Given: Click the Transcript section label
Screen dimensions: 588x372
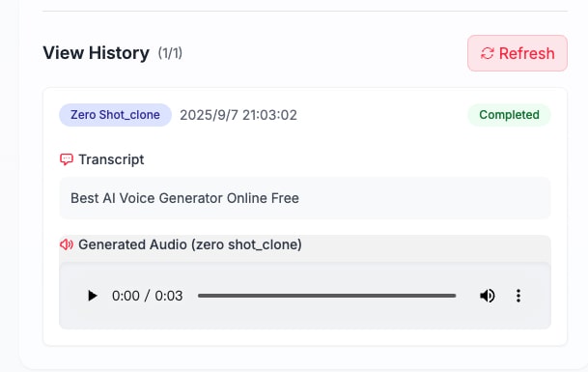Looking at the screenshot, I should tap(111, 159).
